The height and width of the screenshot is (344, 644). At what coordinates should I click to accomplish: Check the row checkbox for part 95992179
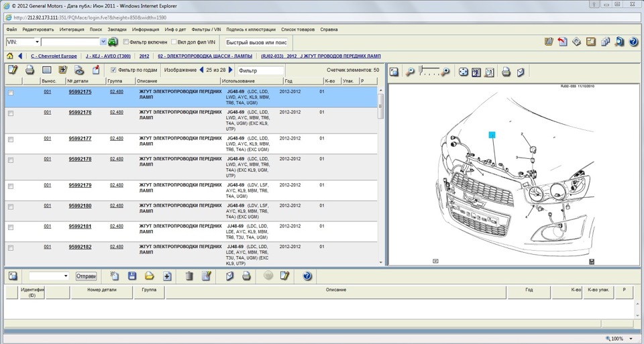(x=11, y=186)
